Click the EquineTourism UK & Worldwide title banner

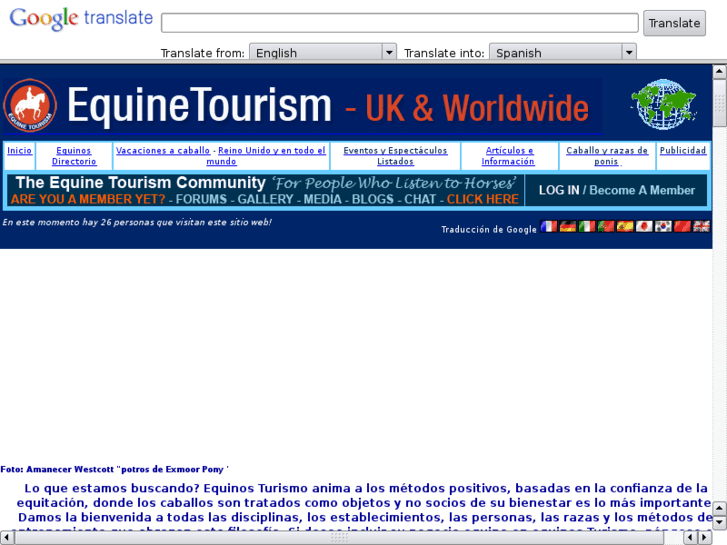(x=303, y=106)
